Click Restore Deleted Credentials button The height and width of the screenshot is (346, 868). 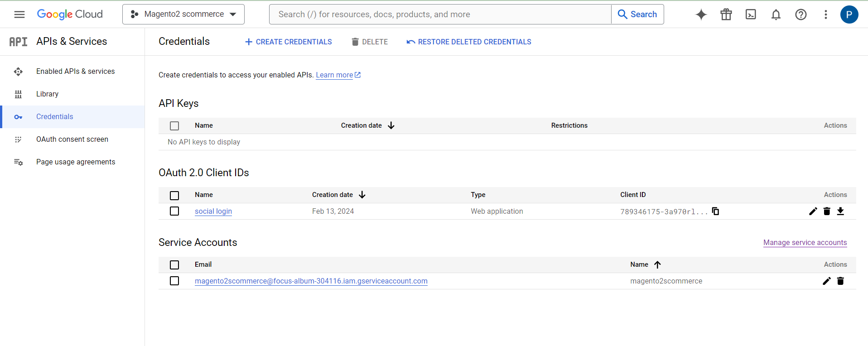469,42
